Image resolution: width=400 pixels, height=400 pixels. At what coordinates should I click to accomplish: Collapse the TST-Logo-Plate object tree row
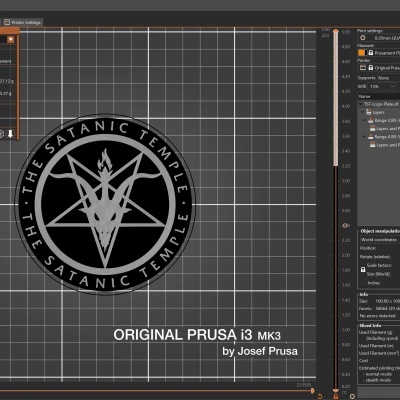coord(361,104)
